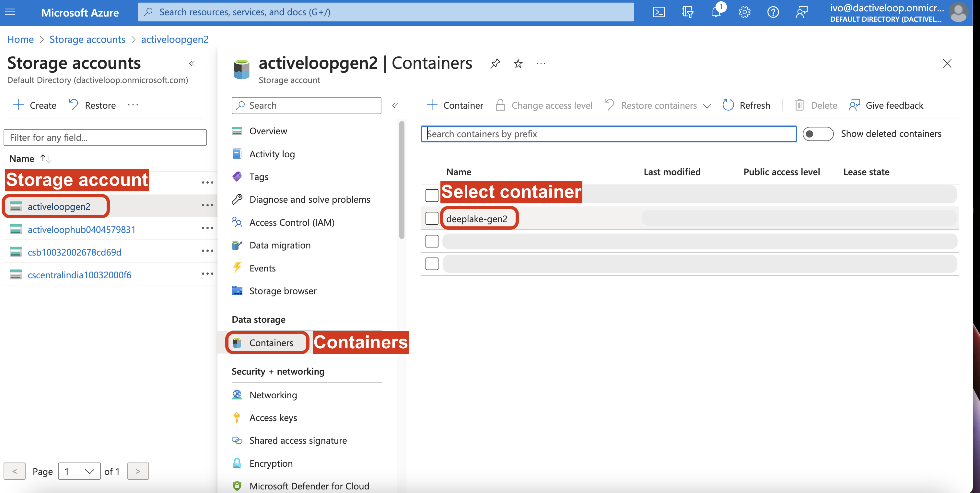This screenshot has width=980, height=493.
Task: Open notifications bell icon
Action: click(x=716, y=12)
